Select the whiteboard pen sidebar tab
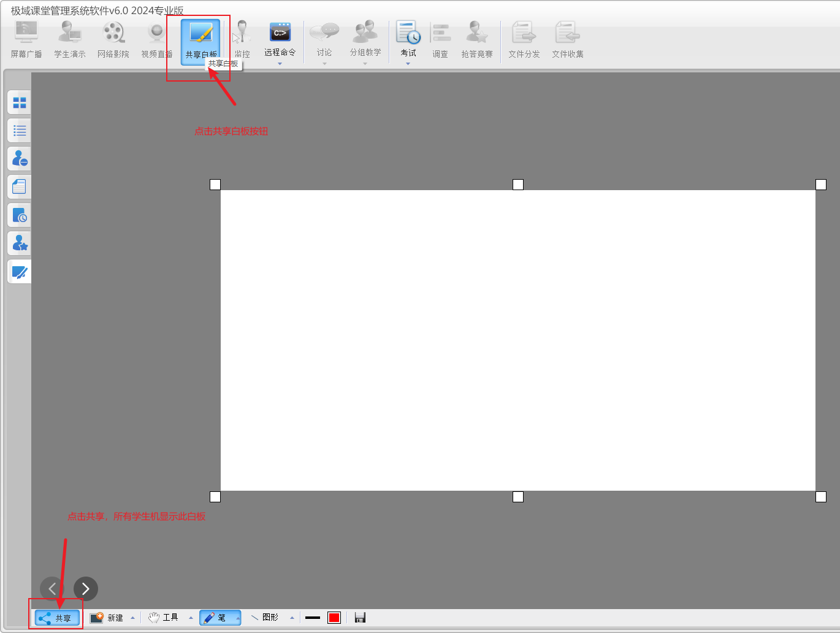Image resolution: width=840 pixels, height=633 pixels. (x=20, y=272)
